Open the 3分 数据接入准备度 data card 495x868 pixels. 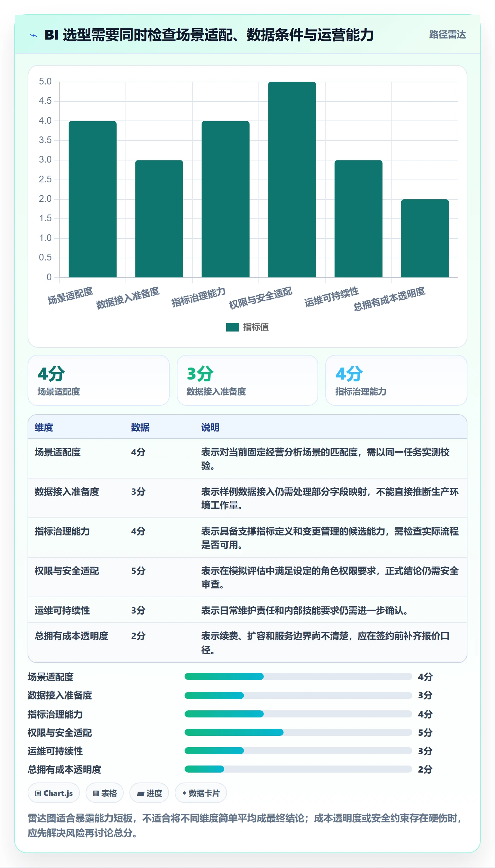pos(248,380)
